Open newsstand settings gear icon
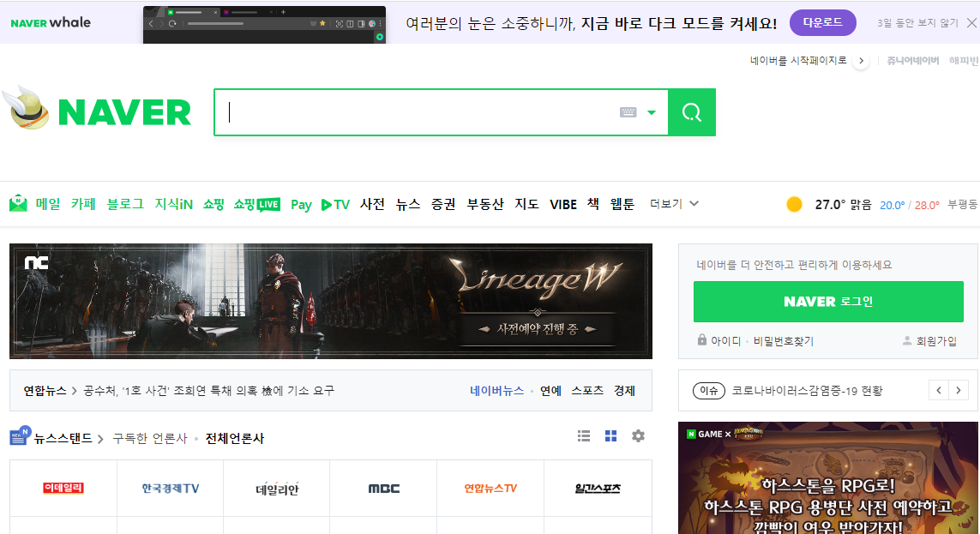This screenshot has width=980, height=534. (x=638, y=436)
